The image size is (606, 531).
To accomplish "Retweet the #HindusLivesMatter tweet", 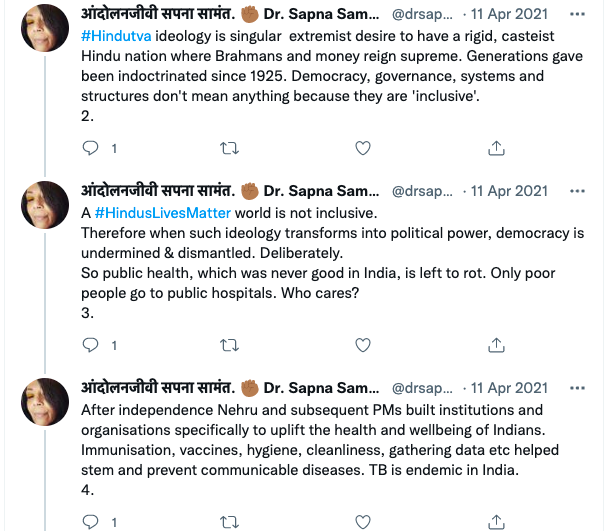I will click(x=229, y=345).
